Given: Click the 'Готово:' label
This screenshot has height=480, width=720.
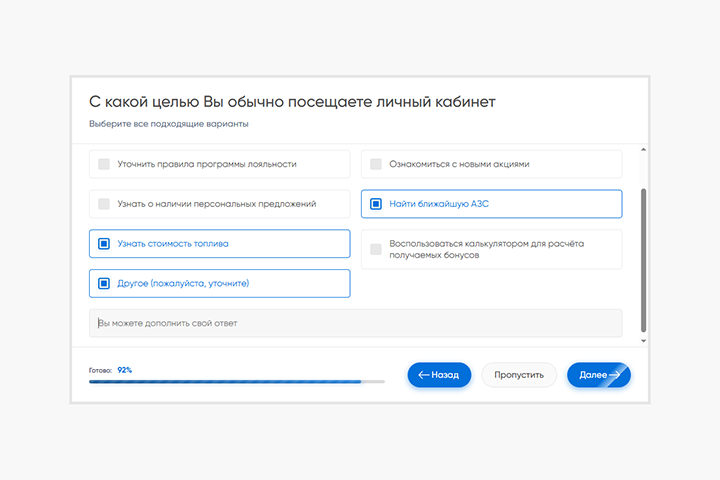Looking at the screenshot, I should click(101, 370).
